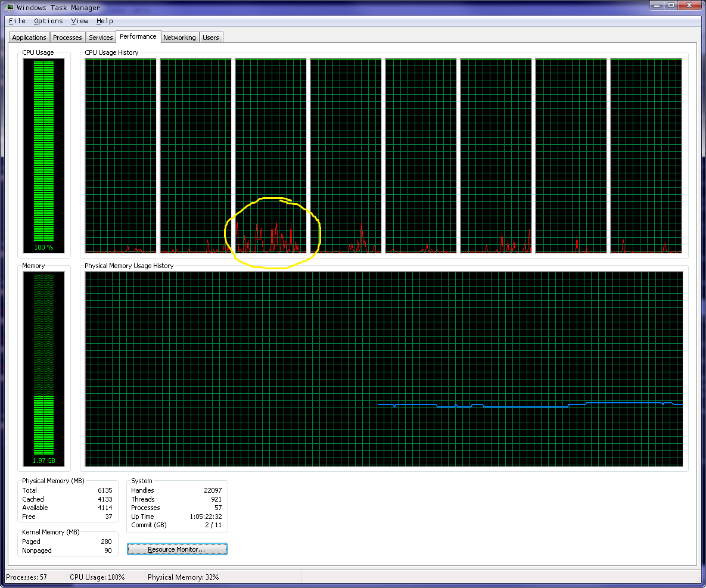This screenshot has height=588, width=706.
Task: Open the Help menu
Action: coord(104,21)
